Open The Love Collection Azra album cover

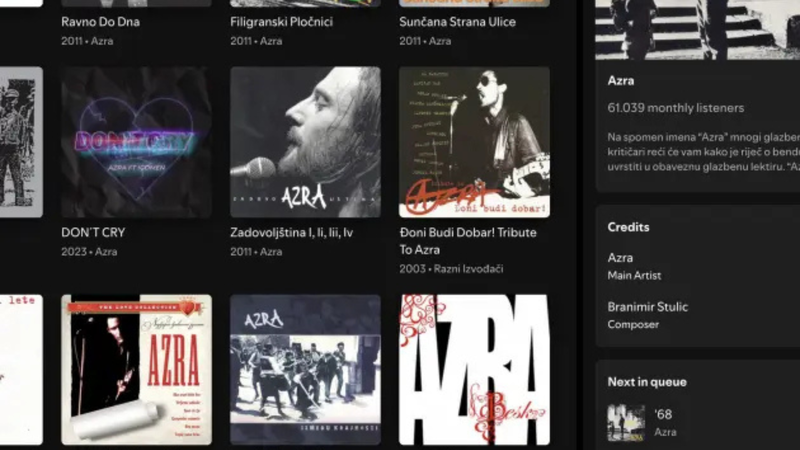click(136, 369)
